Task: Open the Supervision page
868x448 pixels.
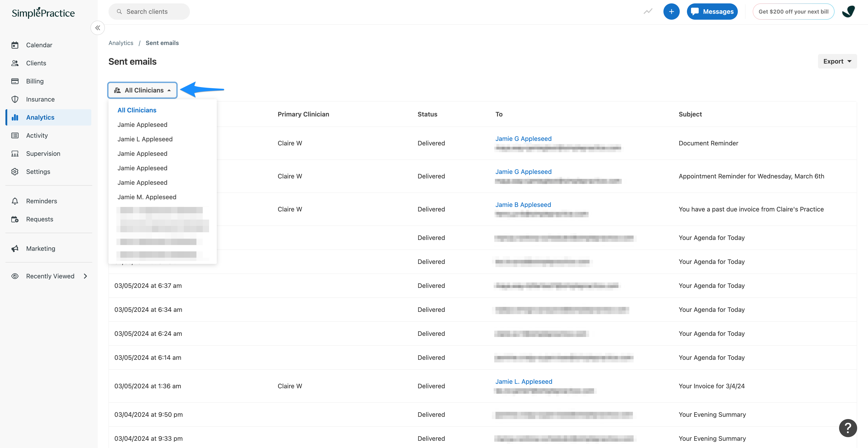Action: pos(43,154)
